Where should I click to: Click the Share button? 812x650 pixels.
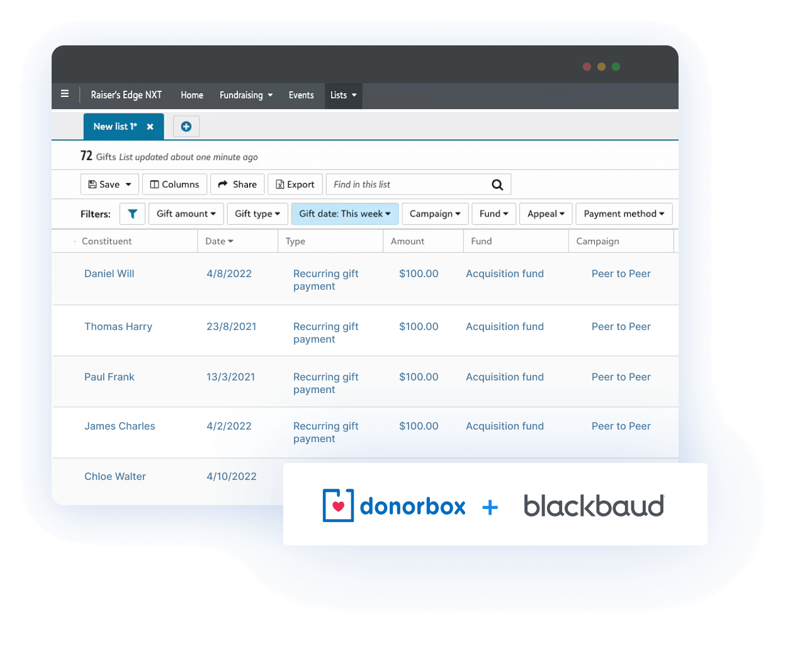[x=237, y=185]
